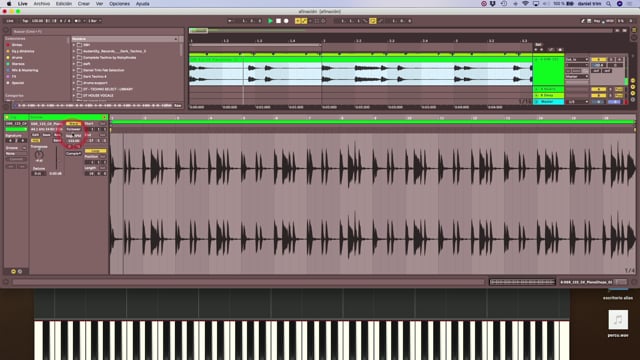Viewport: 640px width, 360px height.
Task: Open the Edición menu
Action: [x=64, y=4]
